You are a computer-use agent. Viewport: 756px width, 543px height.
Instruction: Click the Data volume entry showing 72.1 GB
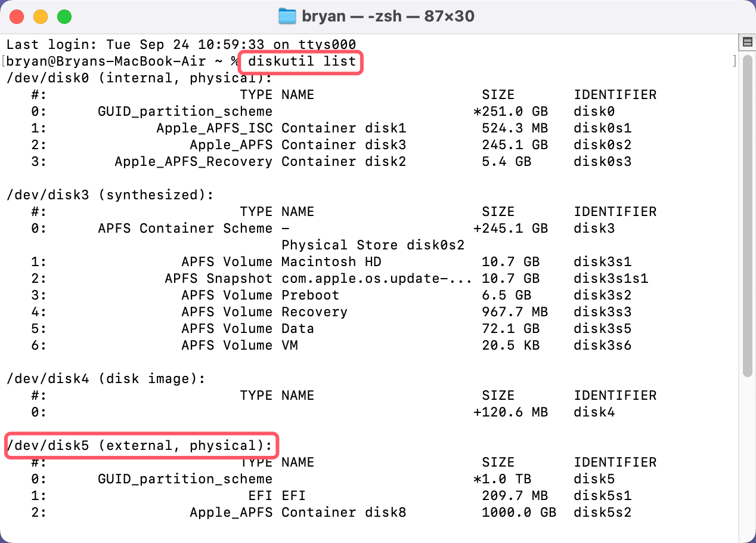point(298,328)
